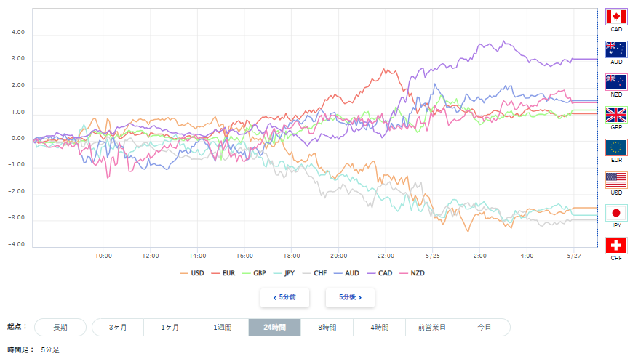
Task: Switch to the 8時間 range tab
Action: click(327, 328)
